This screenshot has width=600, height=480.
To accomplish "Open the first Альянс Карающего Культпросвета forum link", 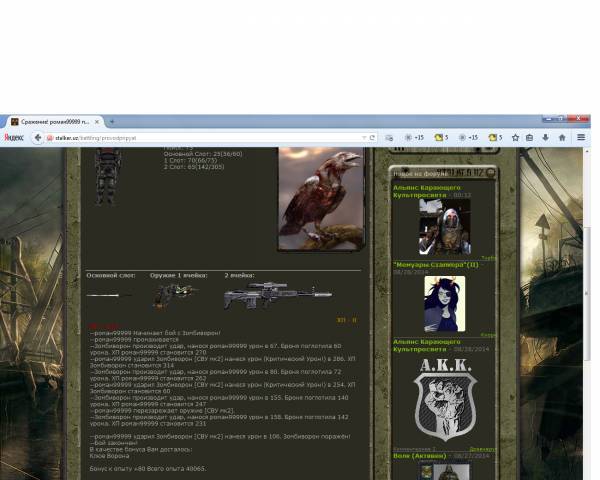I will tap(427, 191).
